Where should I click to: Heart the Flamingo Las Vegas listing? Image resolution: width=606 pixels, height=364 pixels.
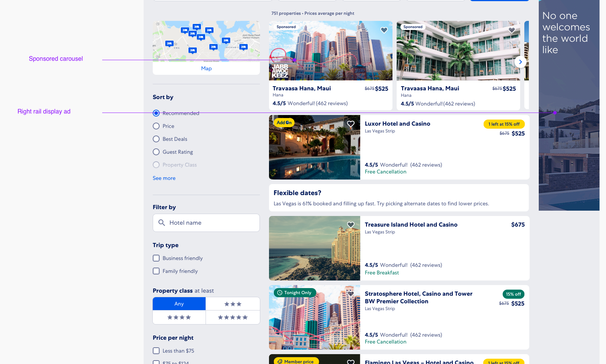pyautogui.click(x=351, y=362)
